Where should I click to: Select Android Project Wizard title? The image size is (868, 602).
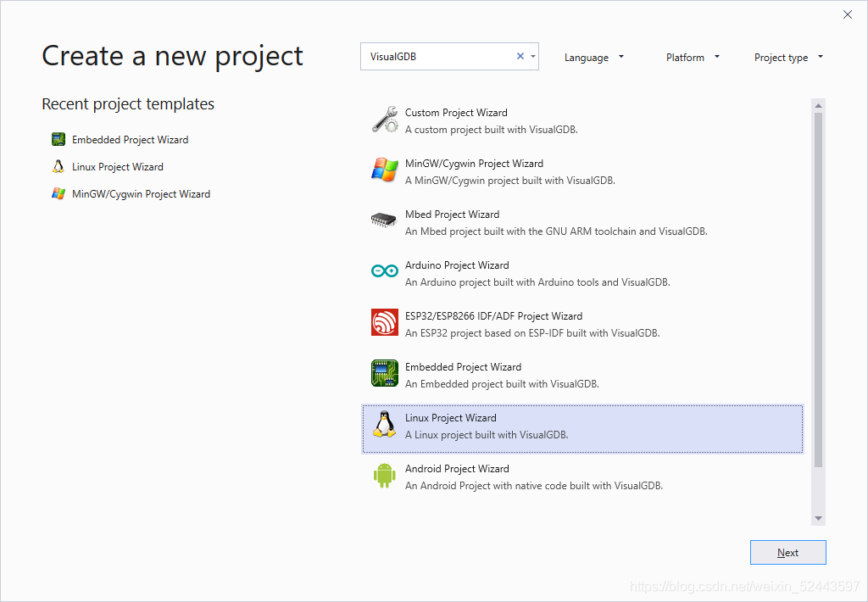[x=457, y=469]
